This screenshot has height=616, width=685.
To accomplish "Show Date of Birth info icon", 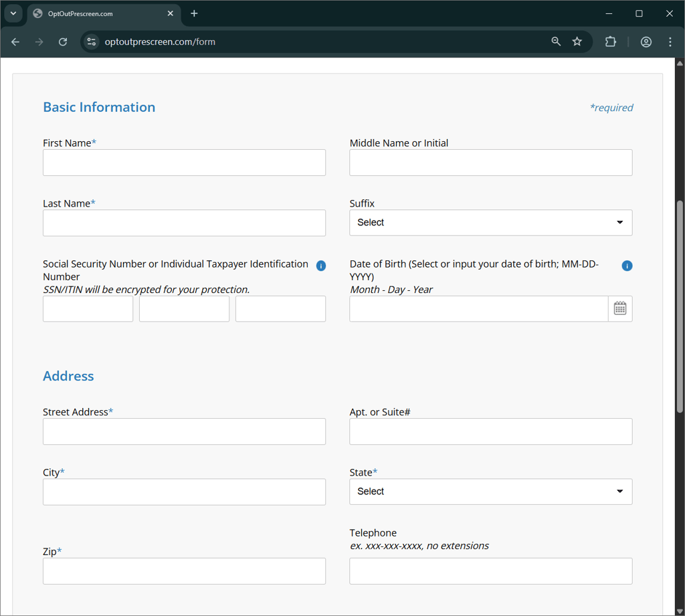I will (x=627, y=266).
